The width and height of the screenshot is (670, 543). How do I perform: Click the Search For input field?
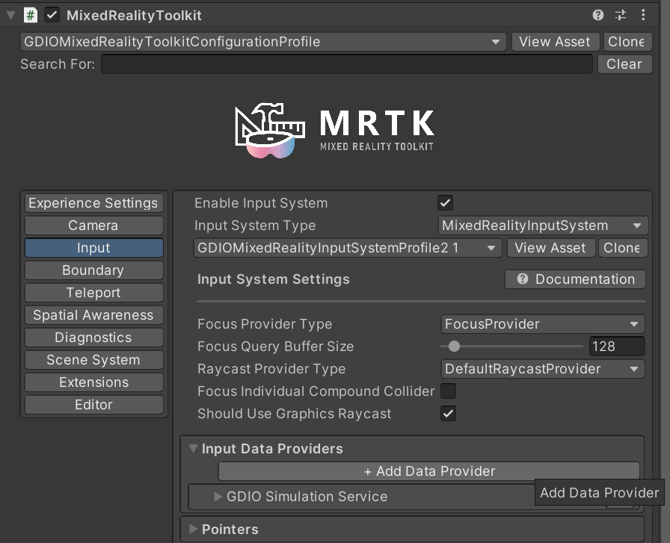click(346, 64)
